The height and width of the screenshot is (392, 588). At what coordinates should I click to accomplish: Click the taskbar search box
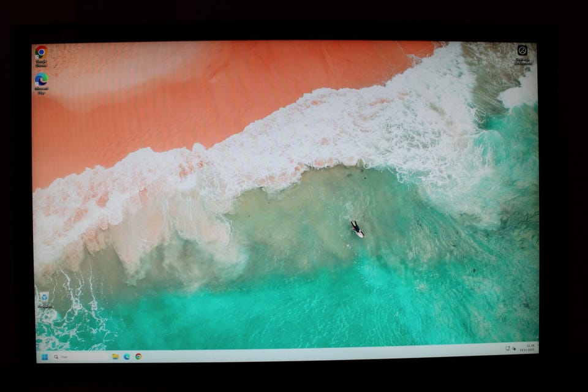pyautogui.click(x=80, y=356)
